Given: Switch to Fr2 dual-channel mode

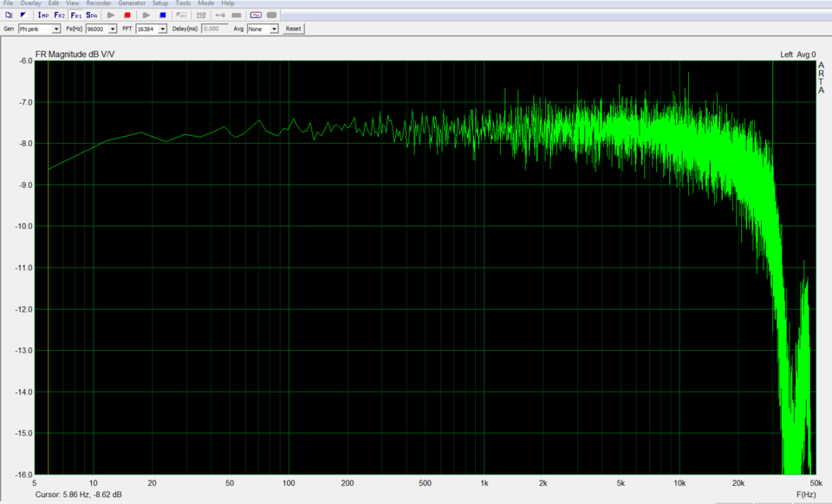Looking at the screenshot, I should coord(60,16).
